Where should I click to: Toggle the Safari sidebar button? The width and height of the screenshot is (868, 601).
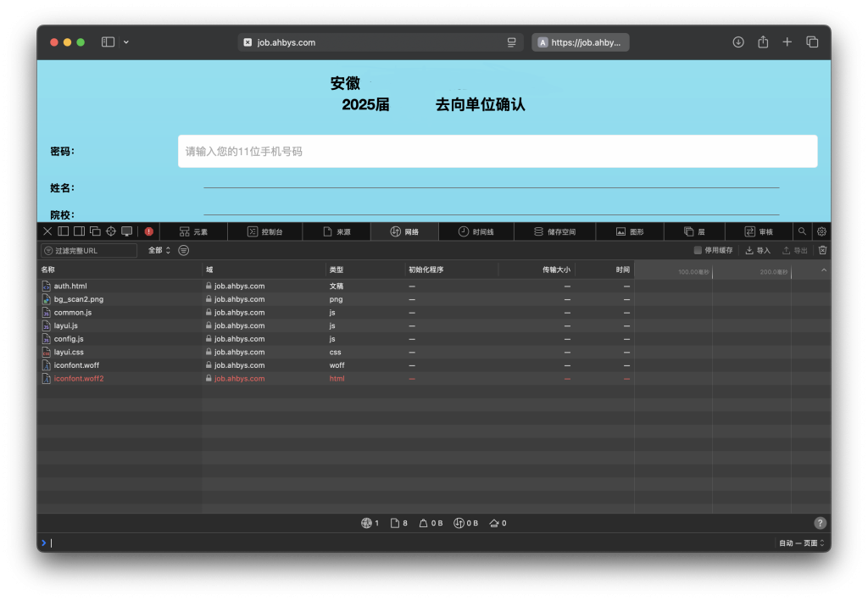pyautogui.click(x=108, y=42)
